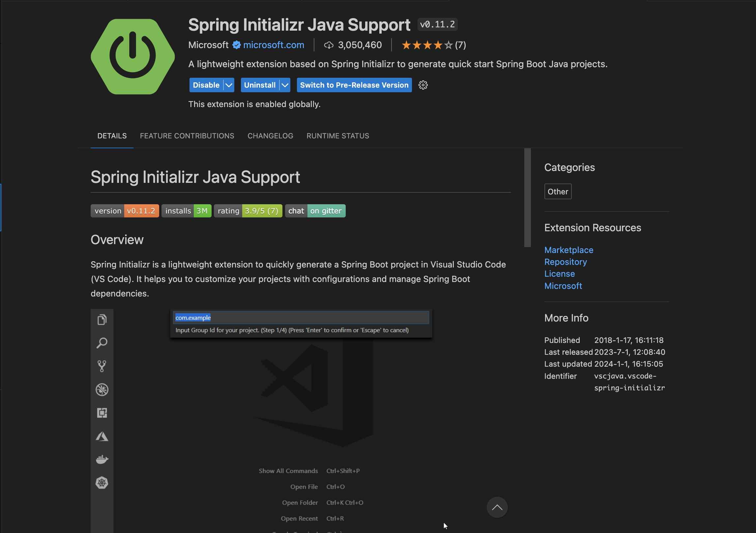Click the Switch to Pre-Release Version button

click(354, 85)
